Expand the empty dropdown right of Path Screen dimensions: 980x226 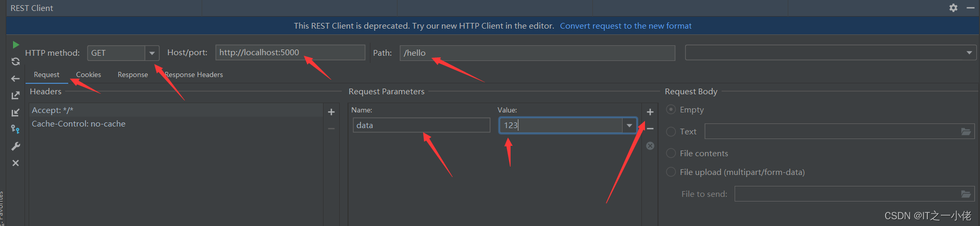click(x=969, y=53)
